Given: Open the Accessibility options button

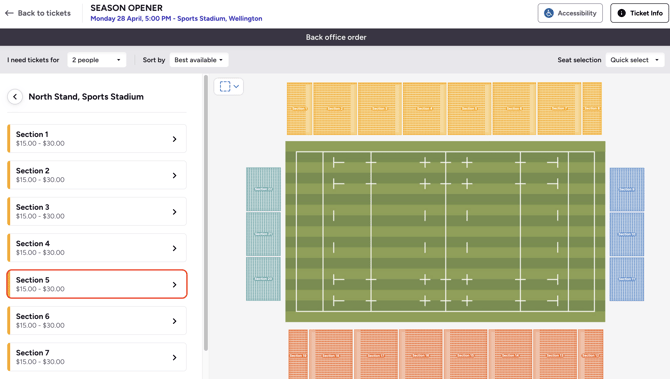Looking at the screenshot, I should (570, 13).
